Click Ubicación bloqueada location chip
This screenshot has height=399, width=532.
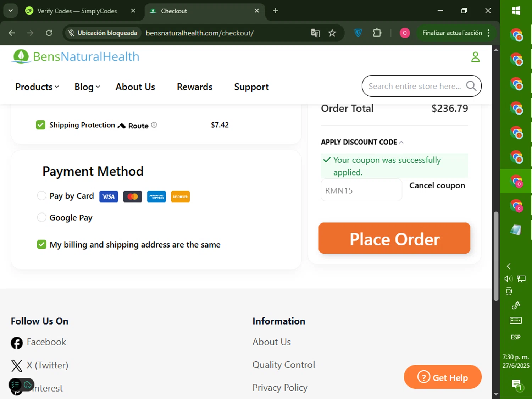[102, 33]
